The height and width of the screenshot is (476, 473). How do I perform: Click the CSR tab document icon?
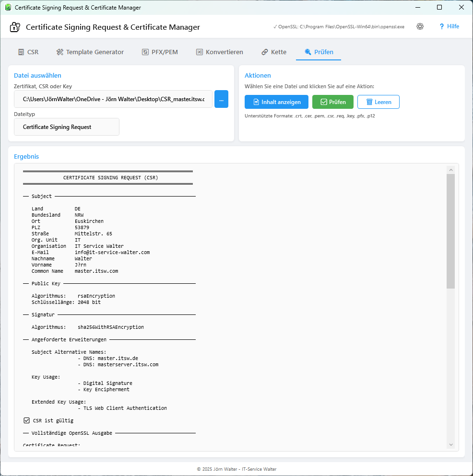pyautogui.click(x=21, y=52)
